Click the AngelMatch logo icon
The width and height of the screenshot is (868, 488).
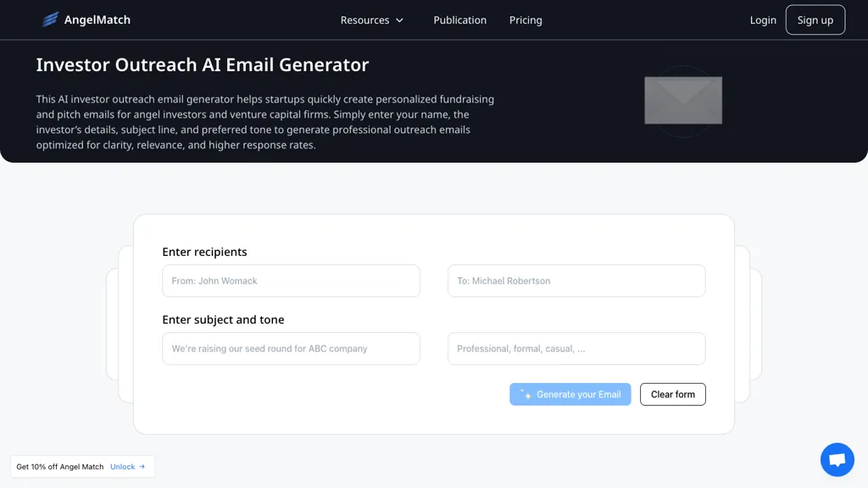pos(51,19)
